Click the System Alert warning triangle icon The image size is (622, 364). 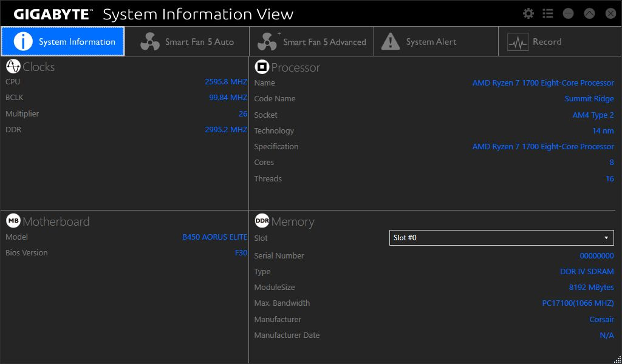[x=391, y=42]
